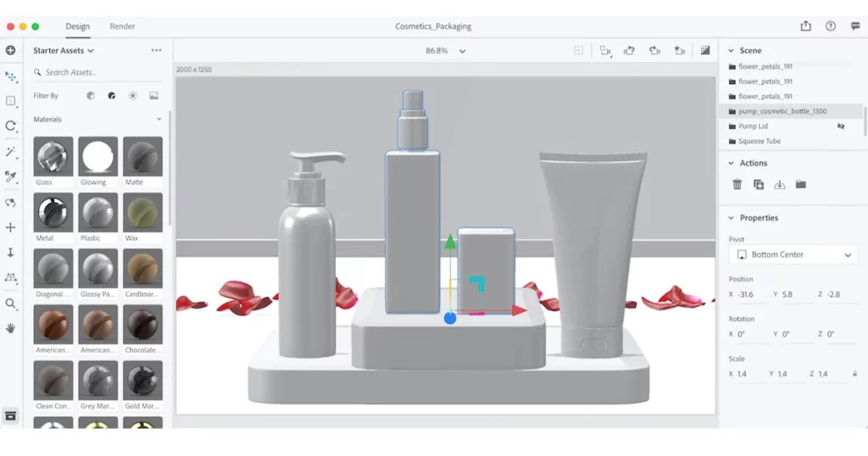Open the assets panel icon at toolbar bottom
This screenshot has width=868, height=456.
(x=10, y=416)
